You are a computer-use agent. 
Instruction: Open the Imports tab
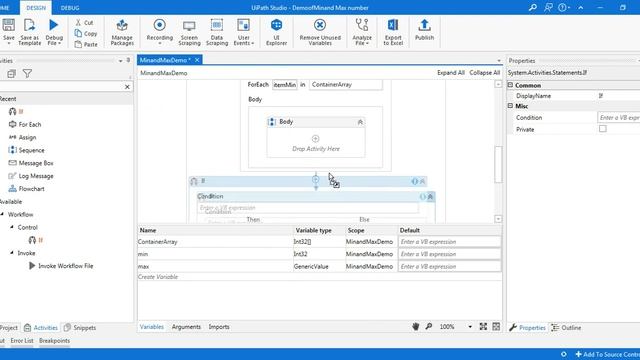pyautogui.click(x=219, y=327)
